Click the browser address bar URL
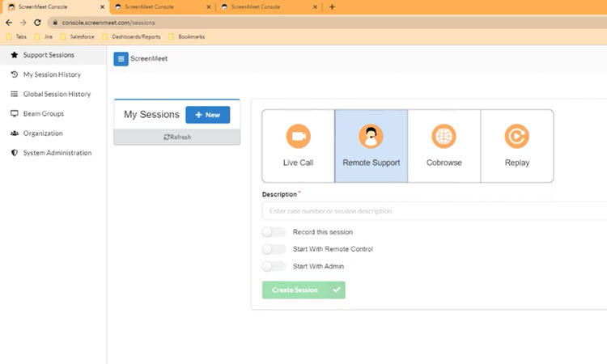Viewport: 607px width, 364px height. tap(108, 23)
